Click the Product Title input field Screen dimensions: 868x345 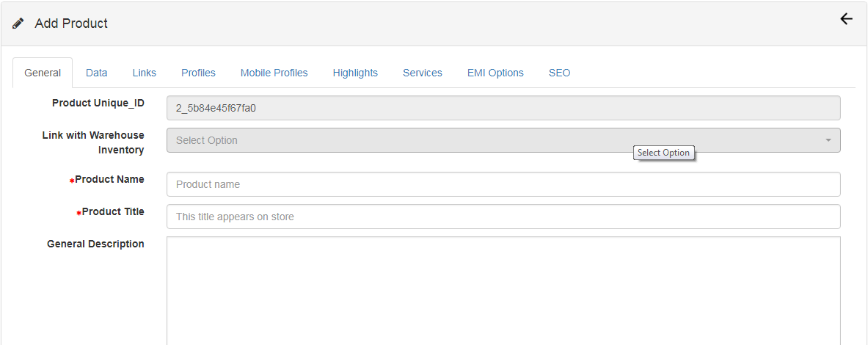click(x=503, y=217)
